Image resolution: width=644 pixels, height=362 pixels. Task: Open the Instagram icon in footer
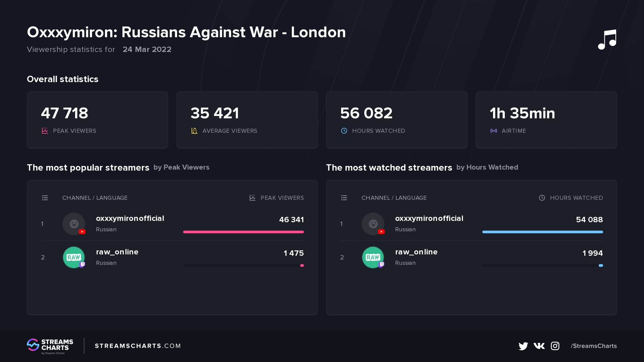click(x=555, y=346)
